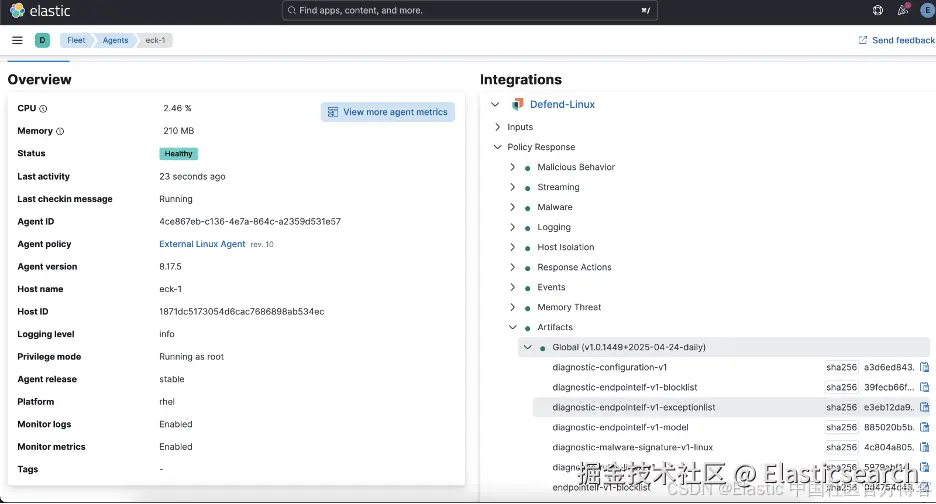Click the diagnostic-malware-signature-v1-linux row
The width and height of the screenshot is (936, 504).
[731, 447]
